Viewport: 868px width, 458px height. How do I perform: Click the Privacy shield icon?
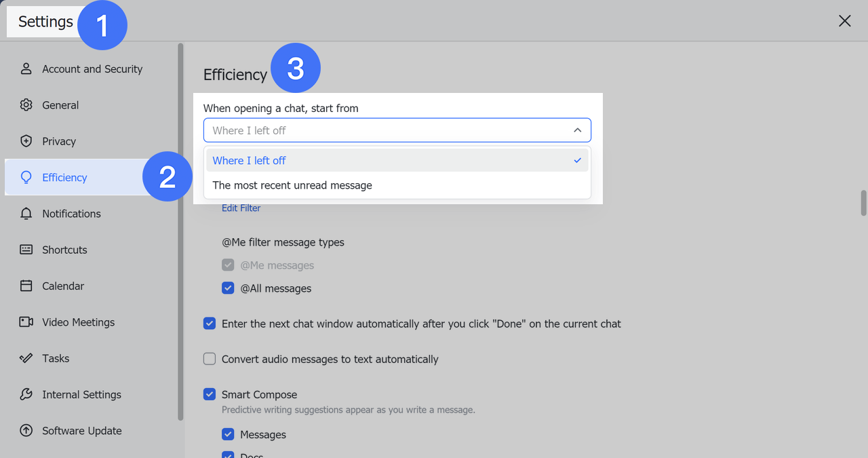tap(26, 141)
